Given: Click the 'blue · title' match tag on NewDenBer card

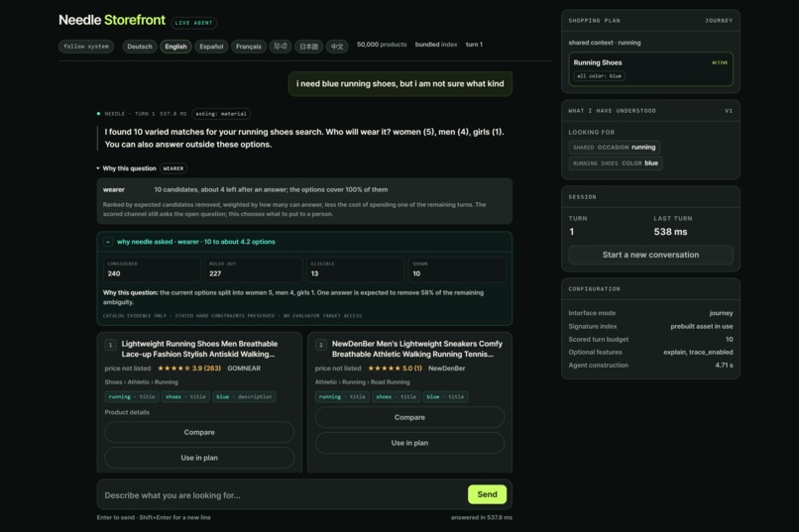Looking at the screenshot, I should [x=445, y=396].
